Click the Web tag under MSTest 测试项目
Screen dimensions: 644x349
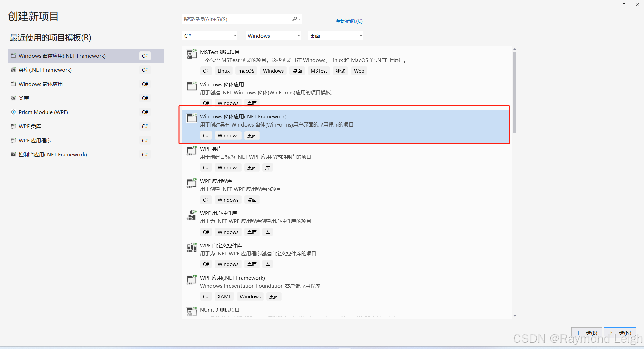pyautogui.click(x=359, y=71)
